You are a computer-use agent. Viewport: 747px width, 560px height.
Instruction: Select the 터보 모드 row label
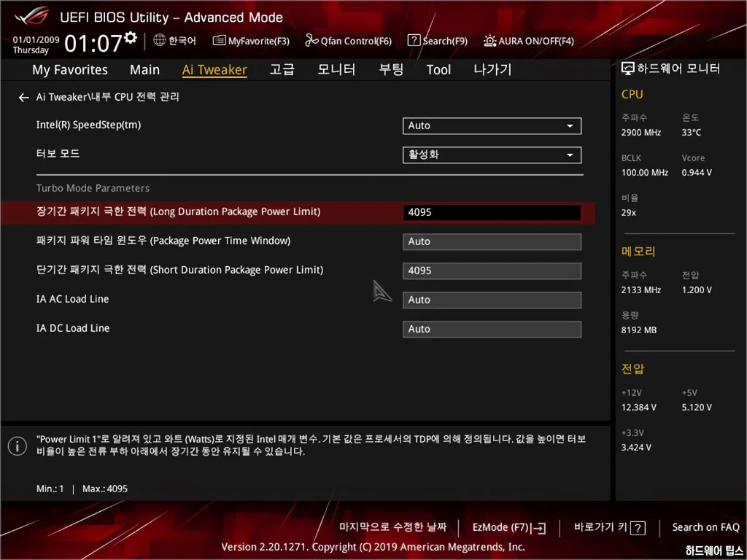[58, 154]
